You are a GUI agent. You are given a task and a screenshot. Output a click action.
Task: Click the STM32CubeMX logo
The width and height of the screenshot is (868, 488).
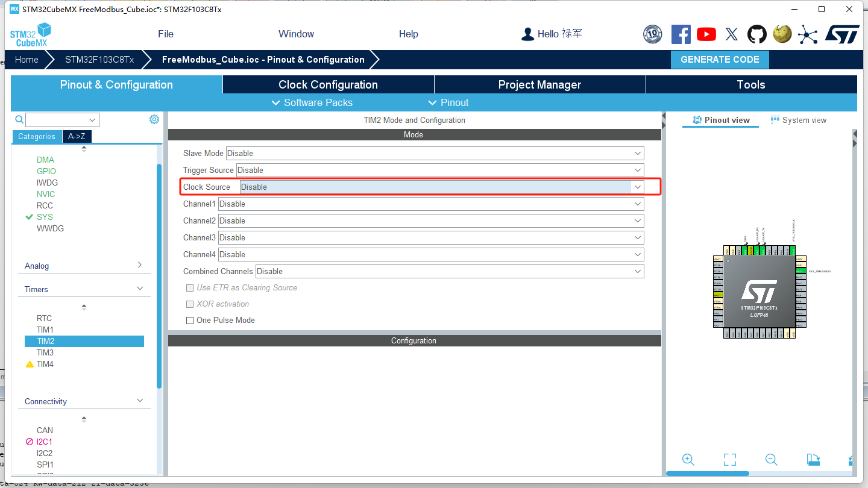[30, 34]
